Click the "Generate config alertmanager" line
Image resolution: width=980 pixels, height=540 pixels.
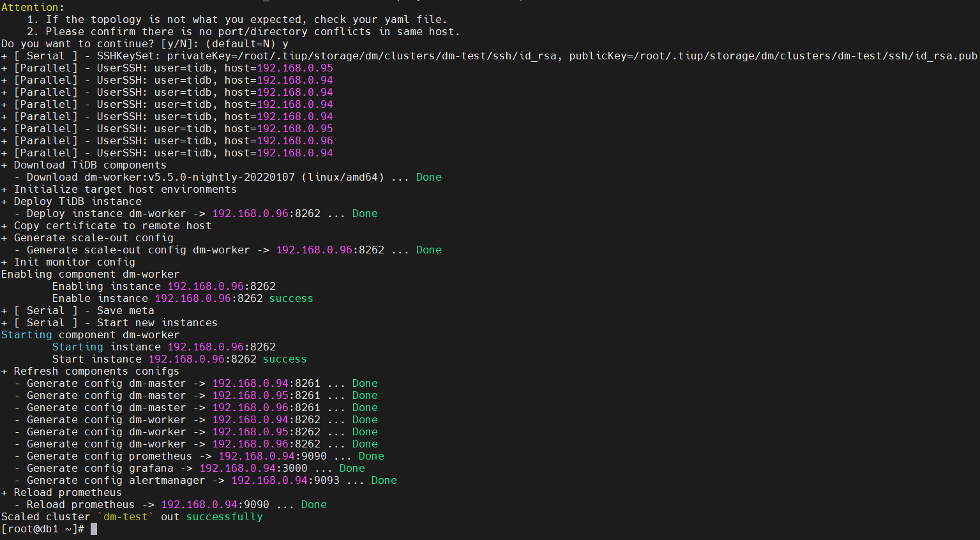(x=206, y=481)
